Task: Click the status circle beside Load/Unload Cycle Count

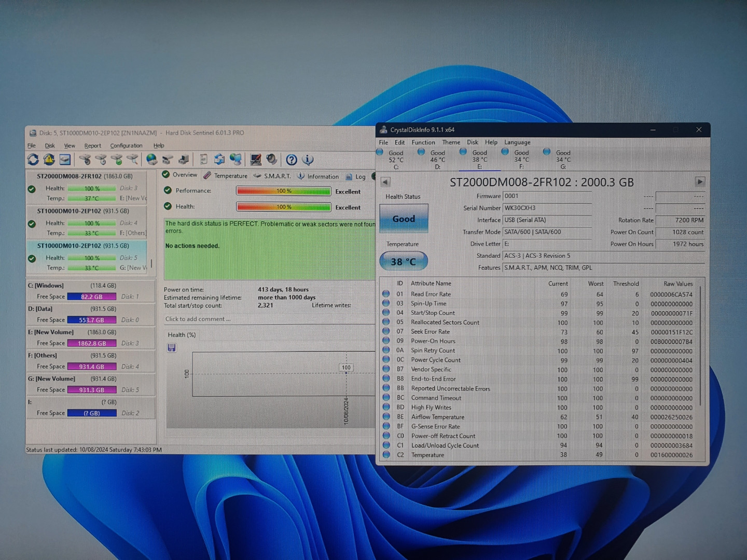Action: point(386,445)
